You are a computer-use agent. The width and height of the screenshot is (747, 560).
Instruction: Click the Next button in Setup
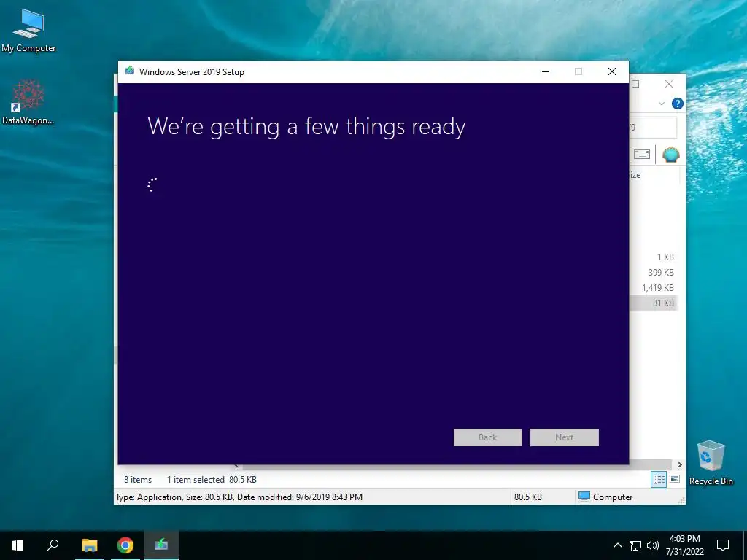[x=564, y=437]
